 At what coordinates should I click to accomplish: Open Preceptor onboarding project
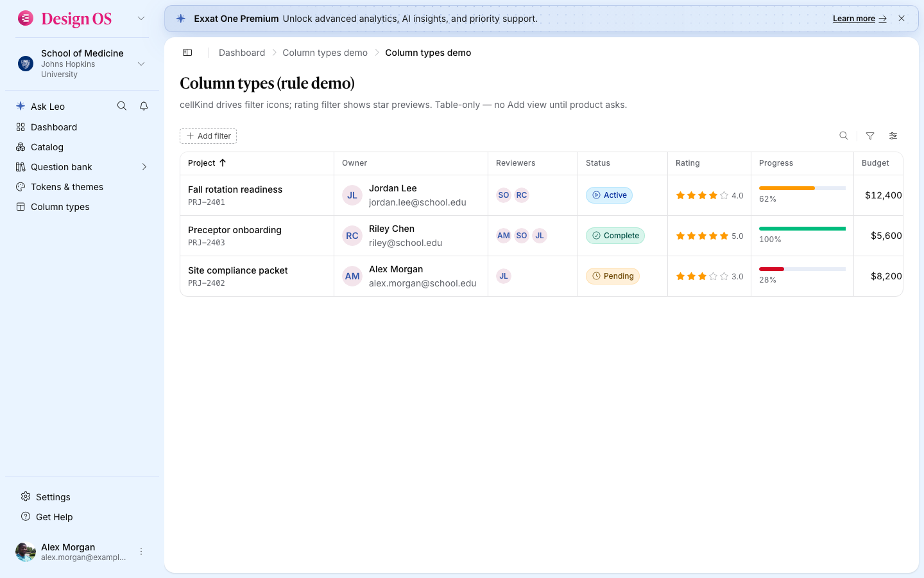click(x=235, y=230)
